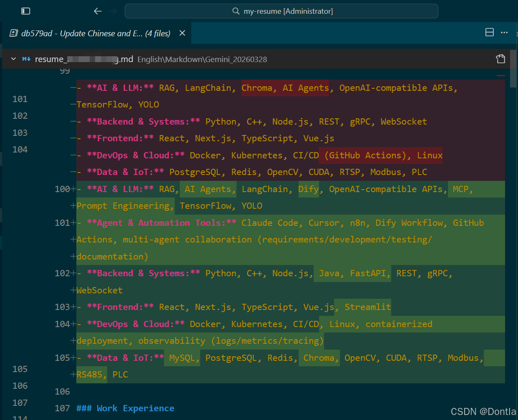Close the db579ad commit tab

click(182, 33)
